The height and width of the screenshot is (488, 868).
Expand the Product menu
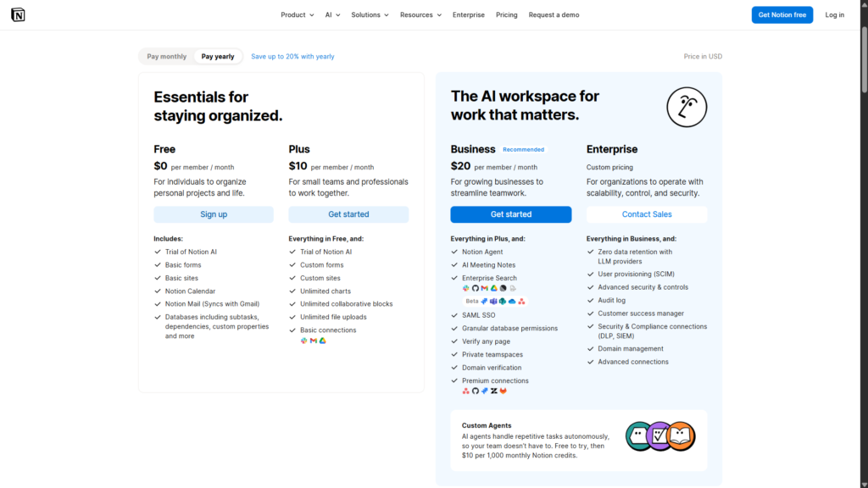[x=298, y=15]
